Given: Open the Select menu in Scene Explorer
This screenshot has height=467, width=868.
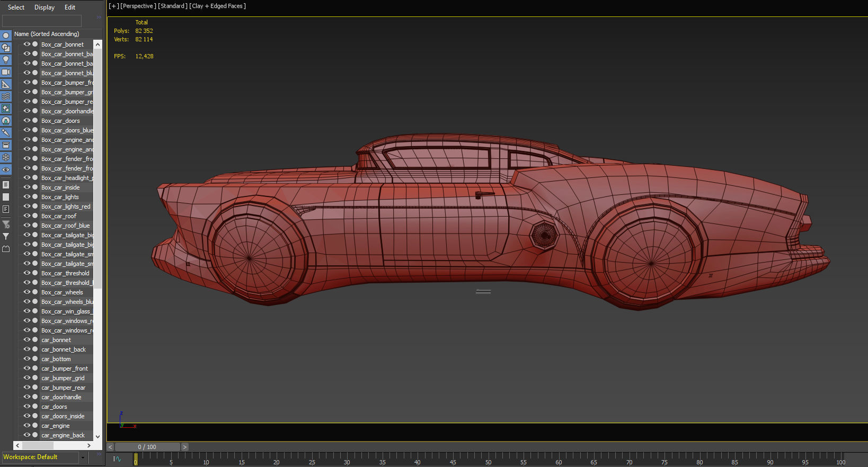Looking at the screenshot, I should pos(16,7).
